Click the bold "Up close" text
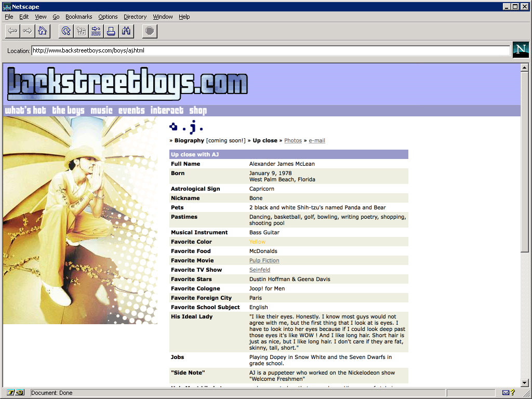The width and height of the screenshot is (532, 399). [x=265, y=140]
